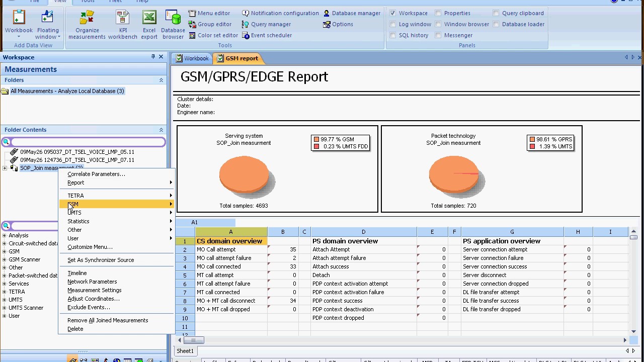Enable the Log window checkbox
The height and width of the screenshot is (362, 644).
(393, 24)
